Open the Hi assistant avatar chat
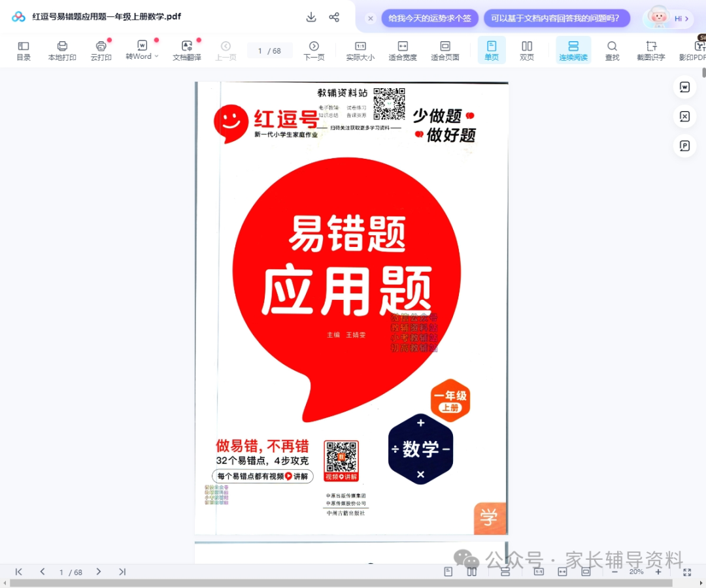The height and width of the screenshot is (588, 706). coord(668,18)
